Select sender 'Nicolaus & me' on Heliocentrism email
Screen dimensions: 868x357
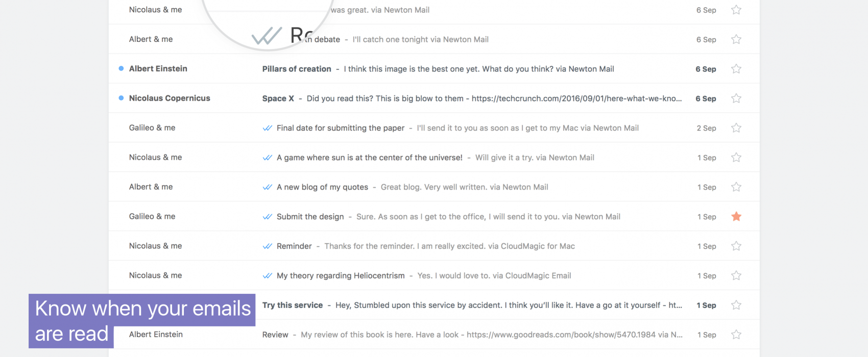[x=156, y=276]
